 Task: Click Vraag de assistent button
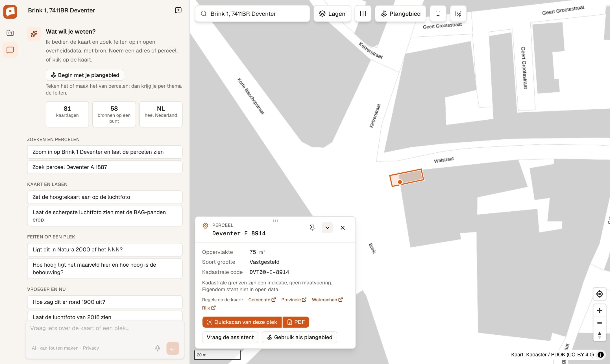[x=230, y=337]
